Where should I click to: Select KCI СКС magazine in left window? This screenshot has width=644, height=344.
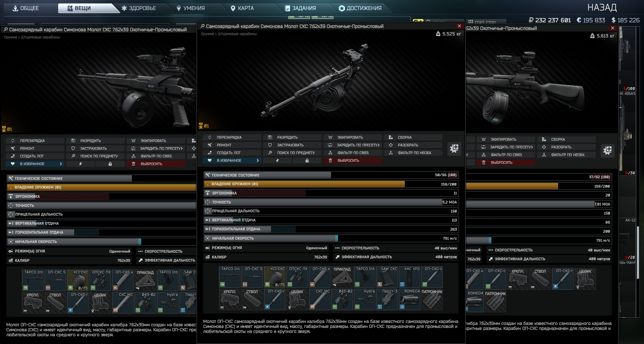[78, 280]
